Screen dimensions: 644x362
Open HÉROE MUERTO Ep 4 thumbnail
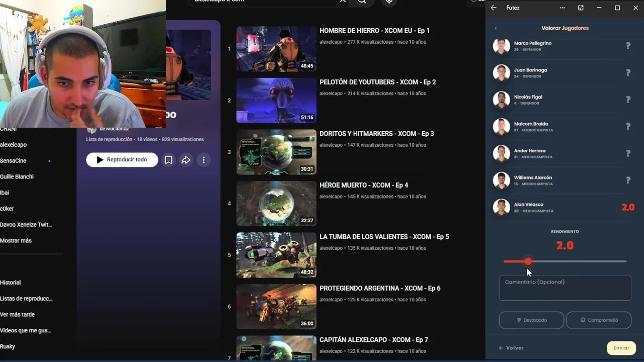pos(276,204)
